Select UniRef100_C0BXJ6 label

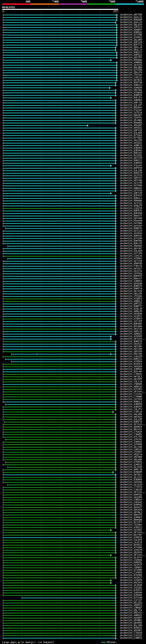coord(131,412)
